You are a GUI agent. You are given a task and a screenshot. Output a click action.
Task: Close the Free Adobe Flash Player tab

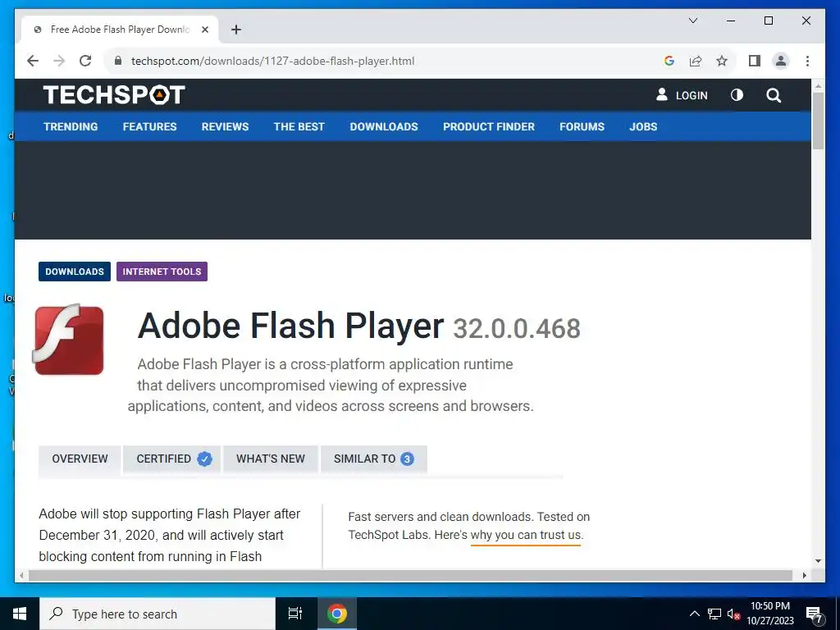click(x=204, y=30)
